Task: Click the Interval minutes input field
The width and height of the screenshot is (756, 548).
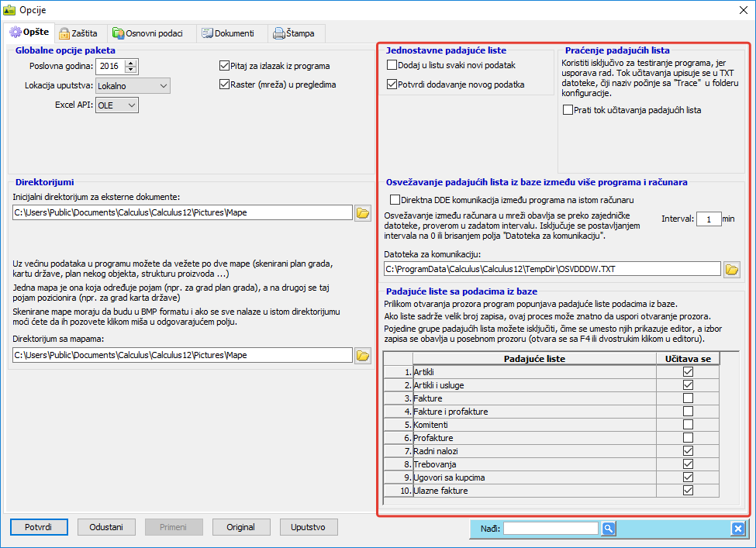Action: point(709,219)
